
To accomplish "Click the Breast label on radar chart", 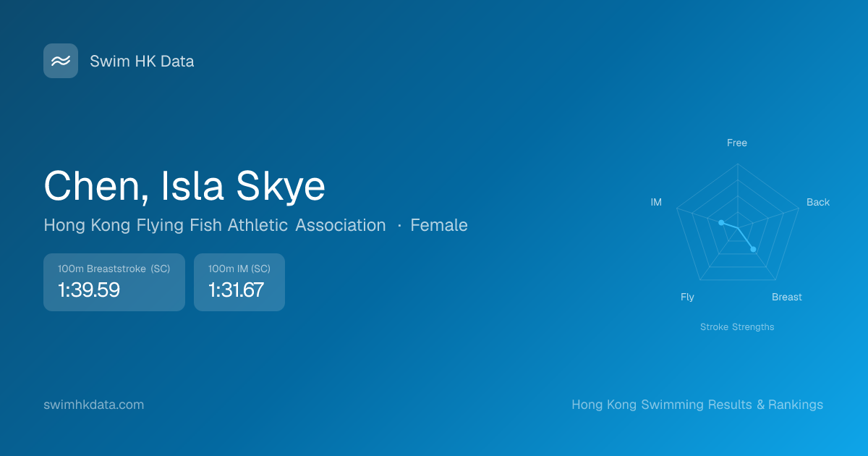I will click(x=787, y=297).
